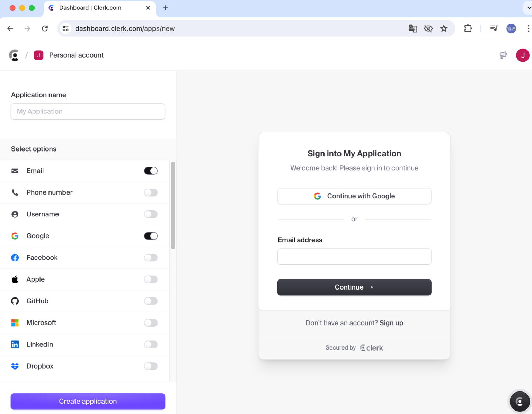Image resolution: width=532 pixels, height=414 pixels.
Task: Open a new browser tab
Action: [x=165, y=8]
